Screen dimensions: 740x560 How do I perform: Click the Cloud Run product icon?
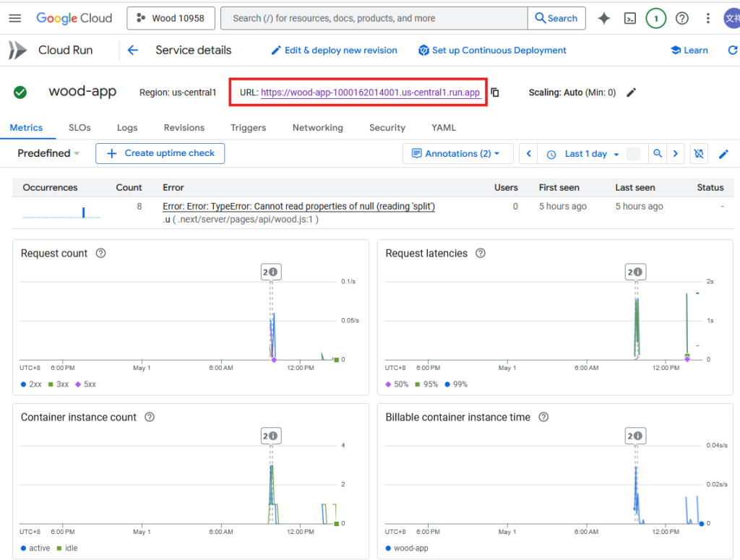[x=17, y=50]
